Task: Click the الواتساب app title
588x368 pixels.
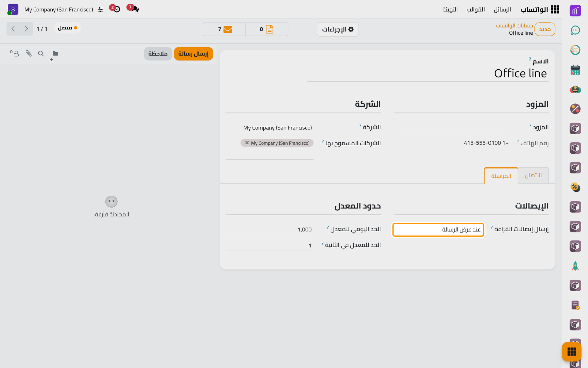Action: 534,10
